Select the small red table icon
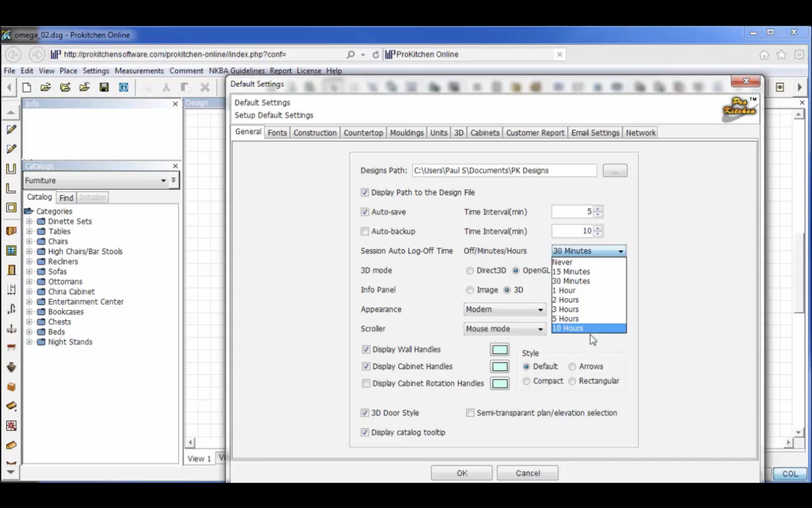This screenshot has width=812, height=508. click(x=11, y=348)
